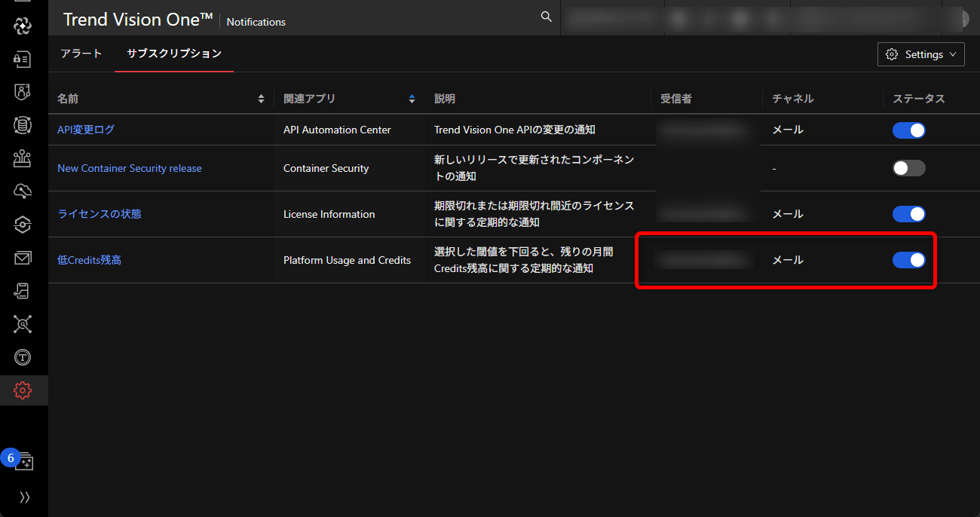This screenshot has height=517, width=980.
Task: Select the サブスクリプション tab
Action: [173, 54]
